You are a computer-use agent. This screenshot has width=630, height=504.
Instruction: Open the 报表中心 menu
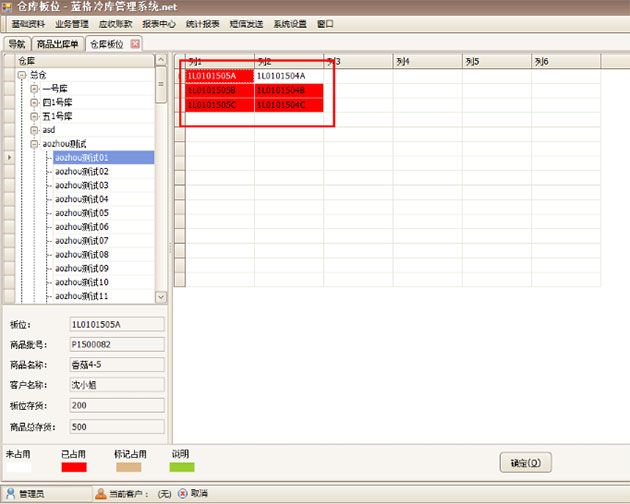[158, 23]
